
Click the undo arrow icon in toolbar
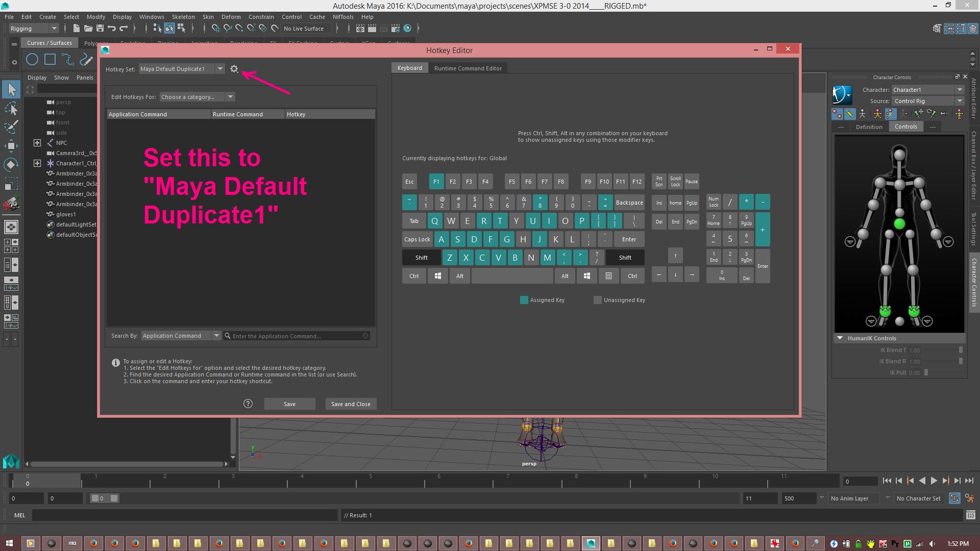pos(112,28)
